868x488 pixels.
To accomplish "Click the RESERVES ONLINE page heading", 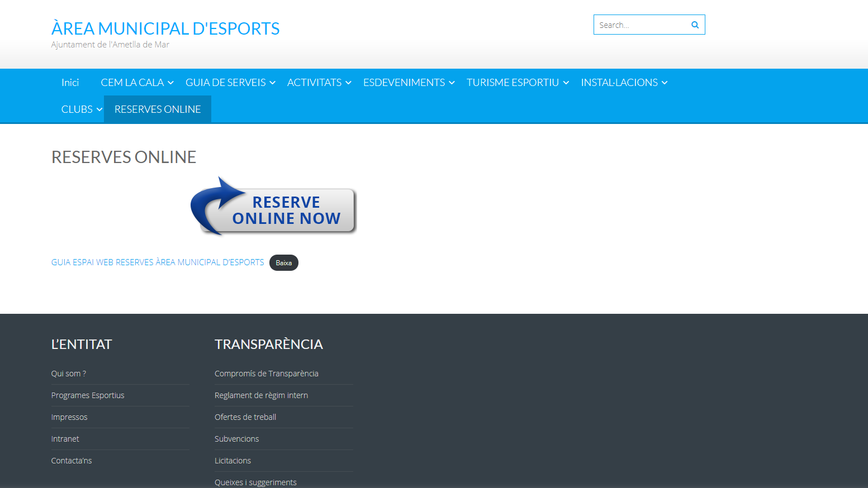I will (x=124, y=157).
